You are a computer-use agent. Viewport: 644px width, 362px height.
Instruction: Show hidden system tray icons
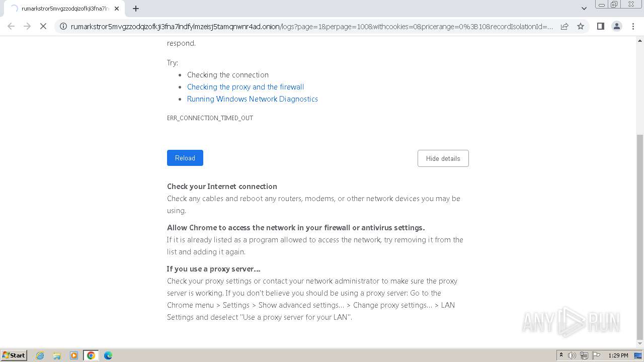561,355
